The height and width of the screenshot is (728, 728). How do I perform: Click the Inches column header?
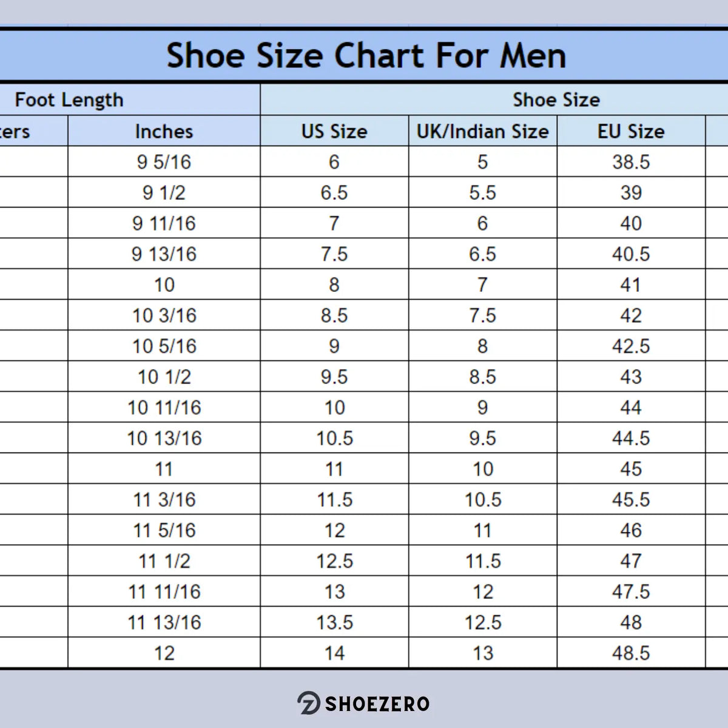point(164,131)
